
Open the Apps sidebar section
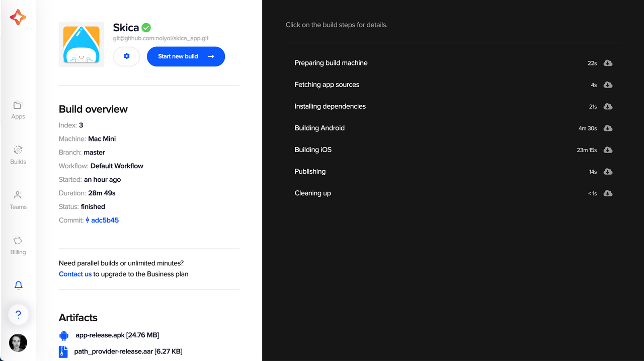[18, 109]
